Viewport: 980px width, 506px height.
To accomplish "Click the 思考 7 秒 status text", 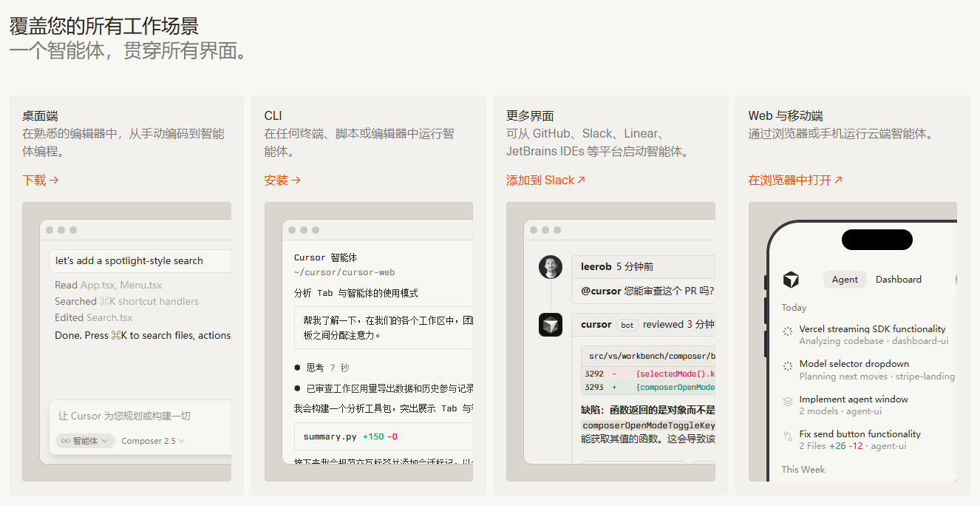I will 327,368.
